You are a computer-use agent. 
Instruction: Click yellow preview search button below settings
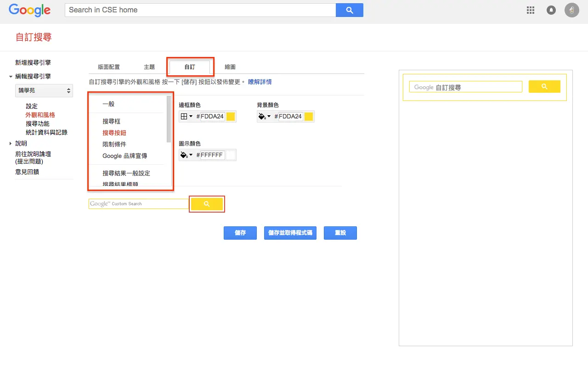207,204
